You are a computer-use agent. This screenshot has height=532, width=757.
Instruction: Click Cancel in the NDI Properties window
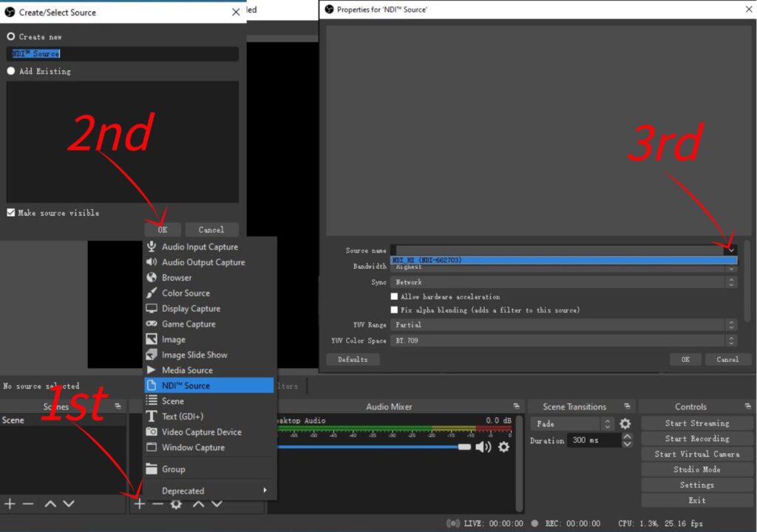[x=727, y=360]
